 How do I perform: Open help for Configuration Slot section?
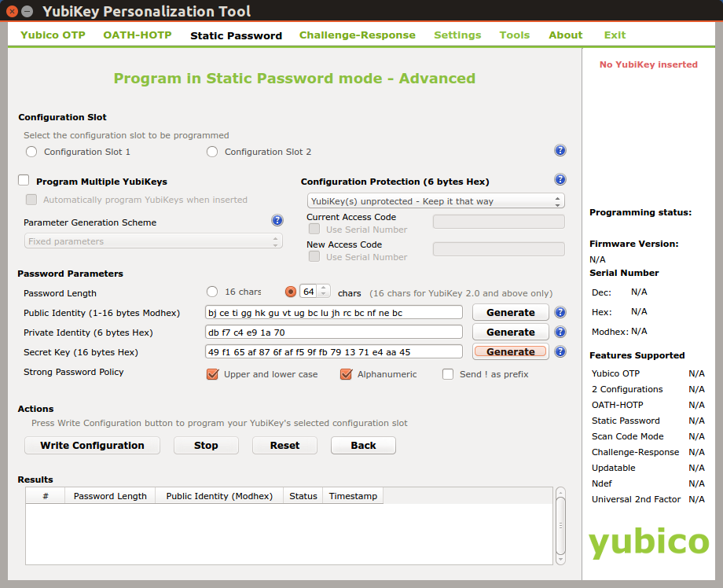(560, 150)
